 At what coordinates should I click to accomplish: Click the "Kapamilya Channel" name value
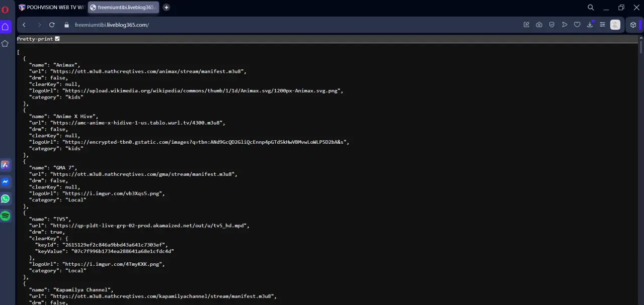(x=83, y=290)
